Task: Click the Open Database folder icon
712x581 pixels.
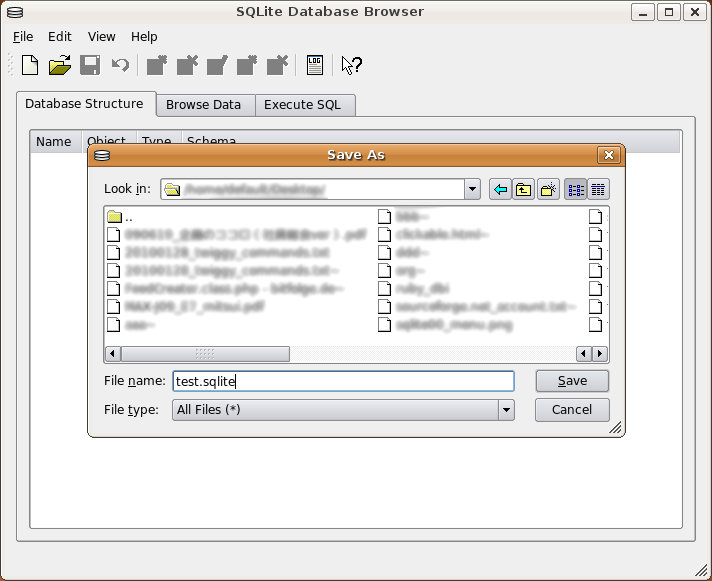Action: 60,66
